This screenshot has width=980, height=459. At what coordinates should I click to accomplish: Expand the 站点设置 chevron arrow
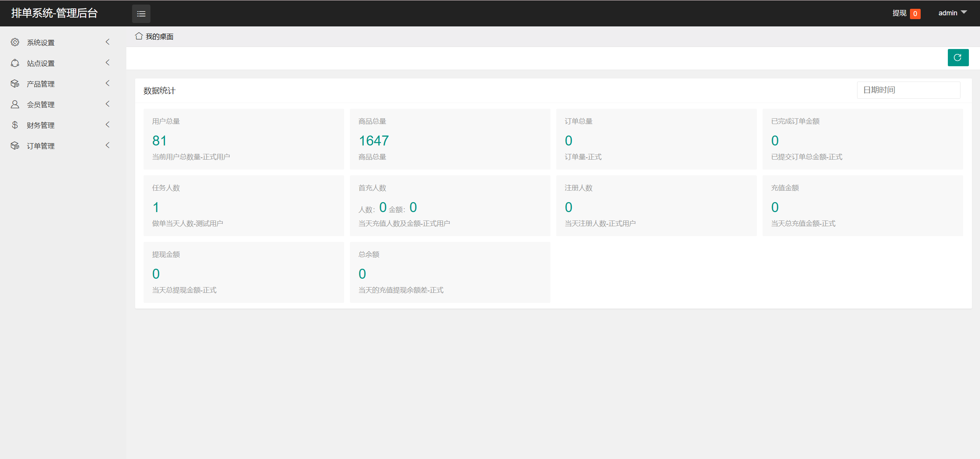[x=108, y=62]
